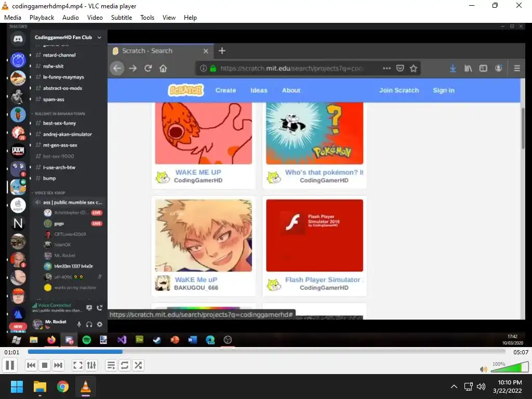Open VLC Playback menu
The width and height of the screenshot is (532, 399).
point(42,18)
